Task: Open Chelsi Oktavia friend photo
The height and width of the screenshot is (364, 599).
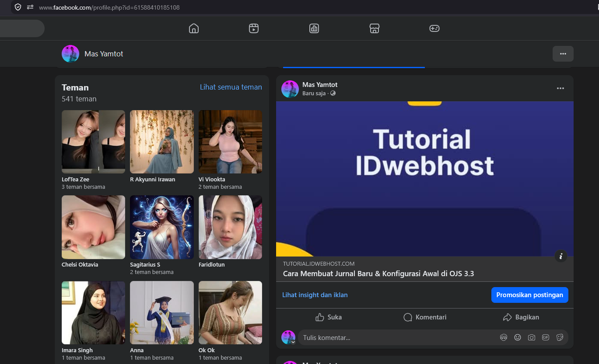Action: click(93, 227)
